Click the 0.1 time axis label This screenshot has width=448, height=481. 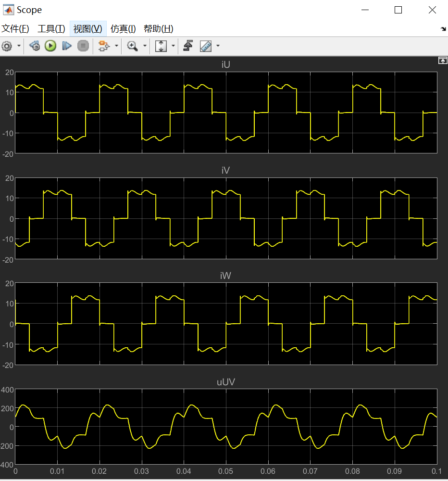436,471
